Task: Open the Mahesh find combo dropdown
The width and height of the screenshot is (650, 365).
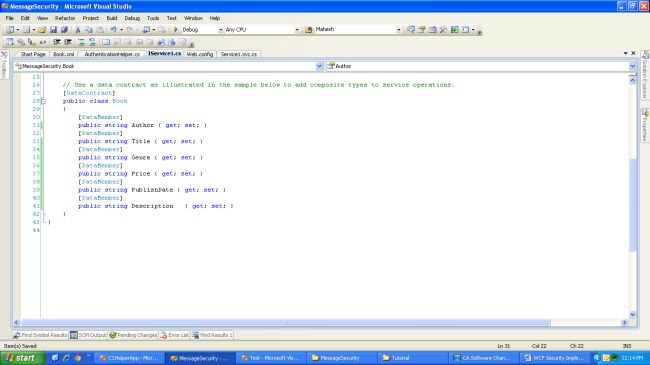Action: tap(398, 30)
